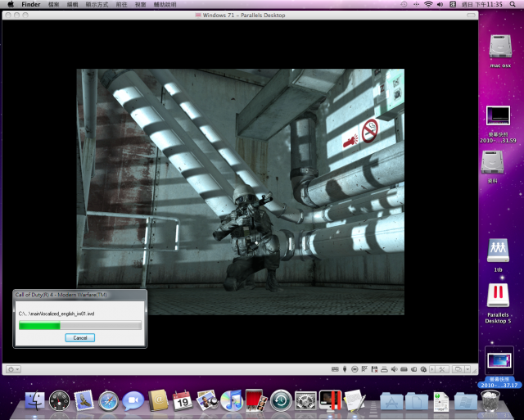
Task: Click the floppy disk icon with red X
Action: [x=375, y=369]
